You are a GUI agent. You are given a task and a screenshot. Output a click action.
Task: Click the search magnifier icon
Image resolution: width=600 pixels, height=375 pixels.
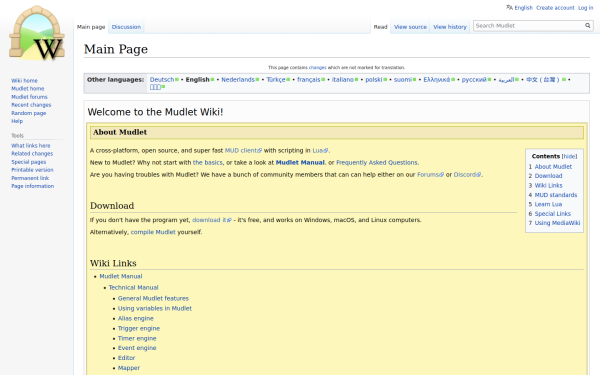pos(587,26)
